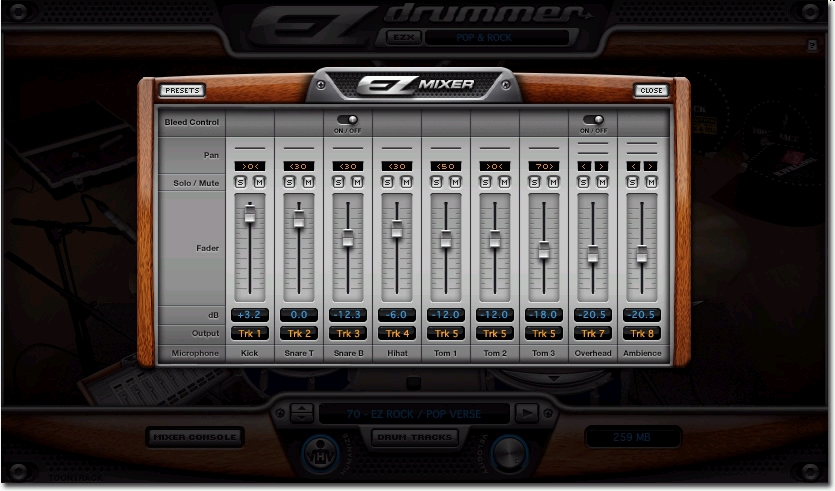Click the Hihat -6.0 dB value

[397, 315]
